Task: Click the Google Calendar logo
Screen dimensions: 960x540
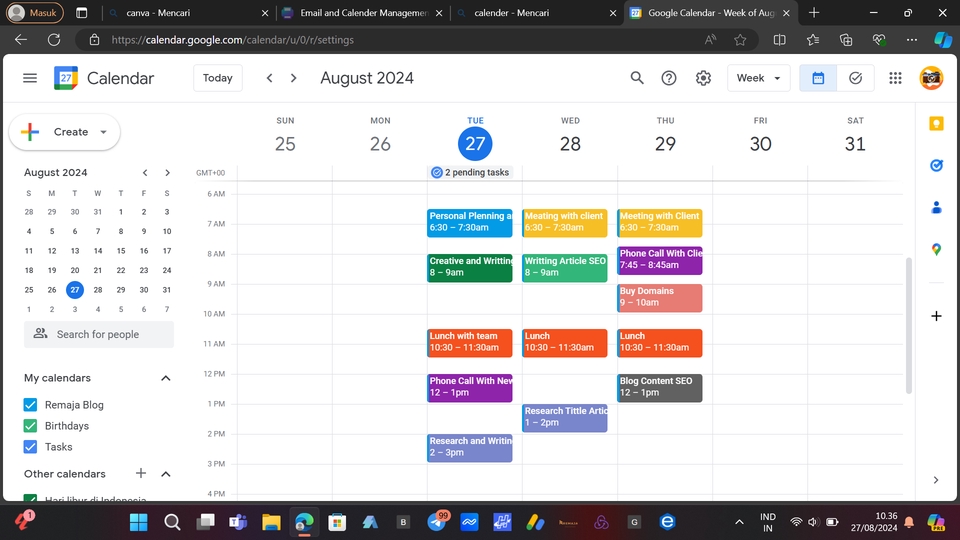Action: 66,78
